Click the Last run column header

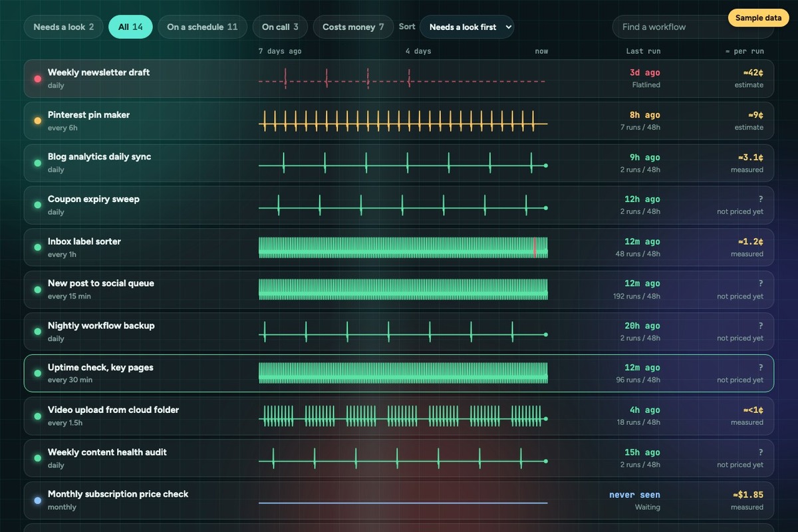pyautogui.click(x=643, y=51)
